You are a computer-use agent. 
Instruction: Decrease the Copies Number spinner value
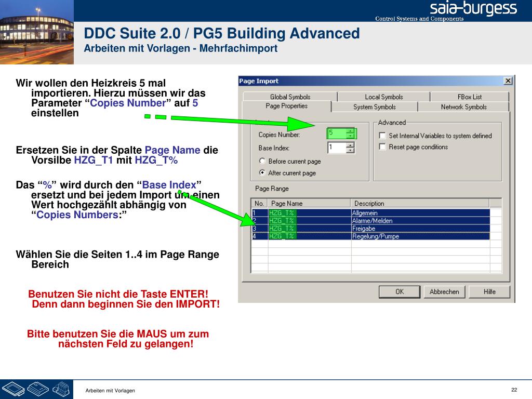tap(350, 136)
